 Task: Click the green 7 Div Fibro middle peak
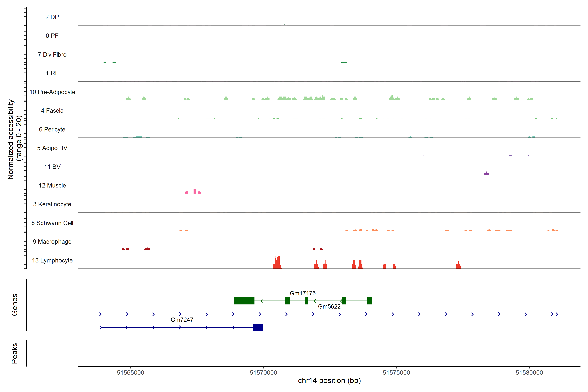click(344, 62)
